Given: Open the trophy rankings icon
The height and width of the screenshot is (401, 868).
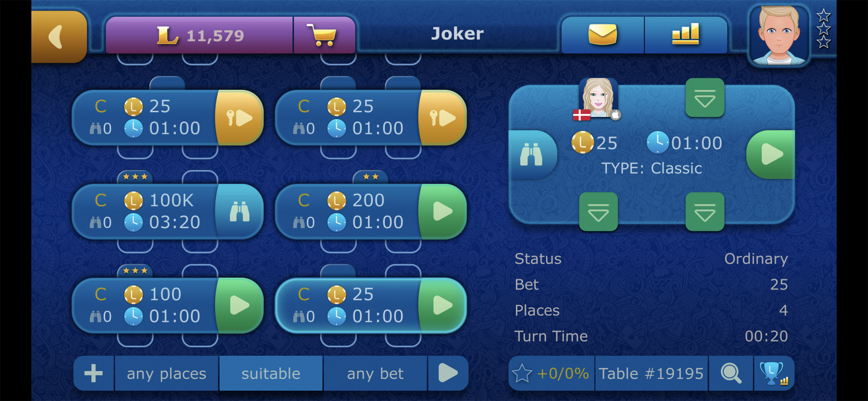Looking at the screenshot, I should tap(774, 373).
